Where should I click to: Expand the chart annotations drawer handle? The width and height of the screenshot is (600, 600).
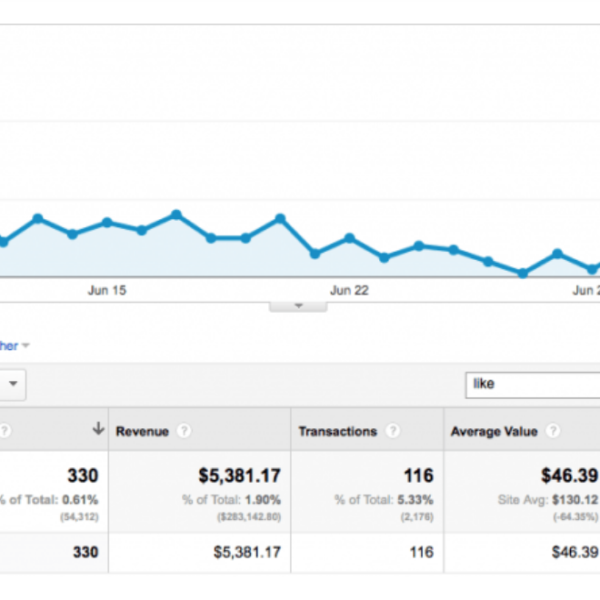click(298, 307)
